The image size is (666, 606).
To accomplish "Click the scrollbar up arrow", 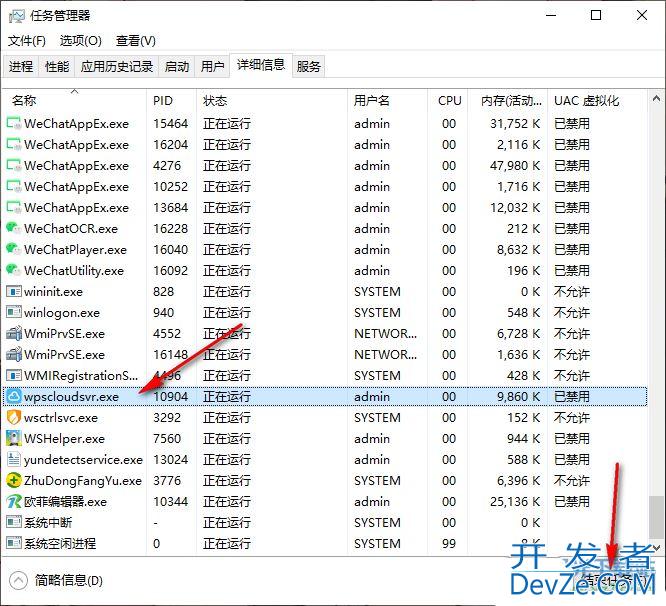I will coord(656,99).
